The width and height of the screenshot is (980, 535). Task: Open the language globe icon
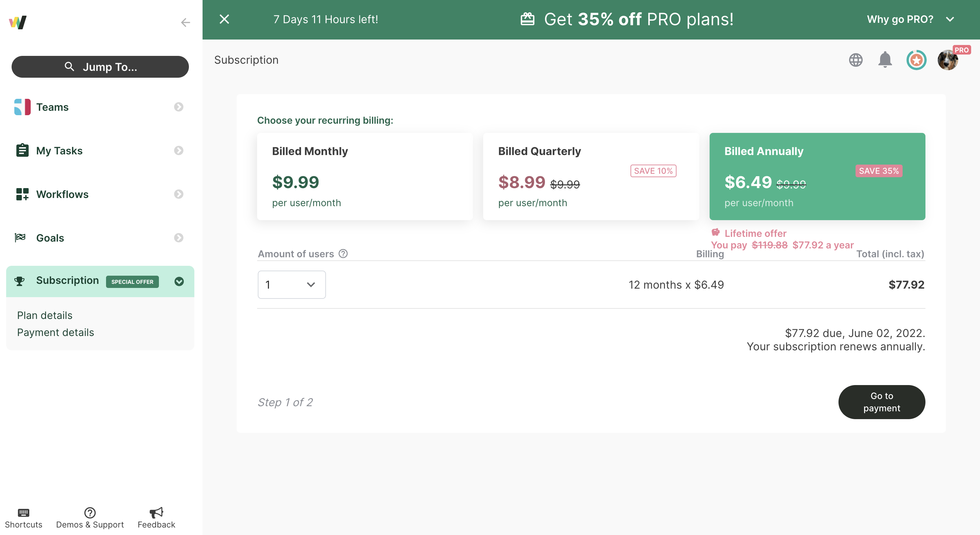(x=856, y=60)
